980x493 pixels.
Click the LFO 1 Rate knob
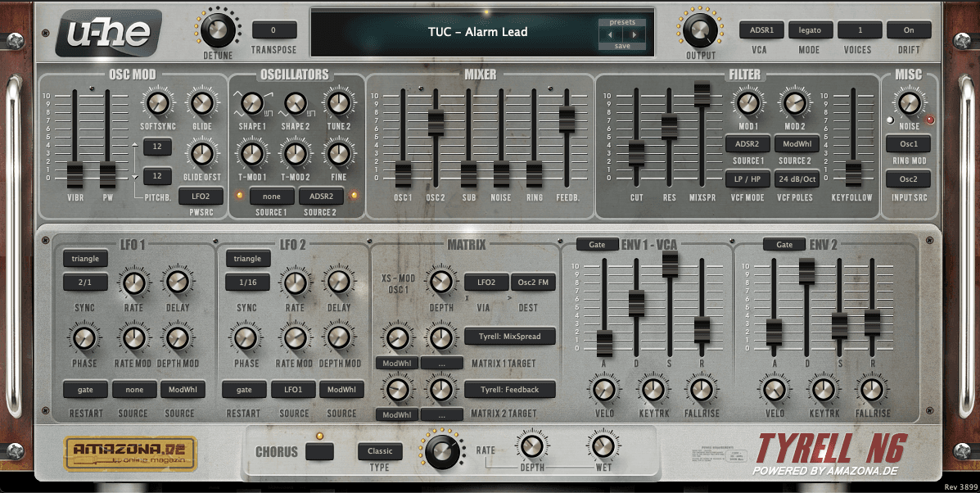point(133,283)
